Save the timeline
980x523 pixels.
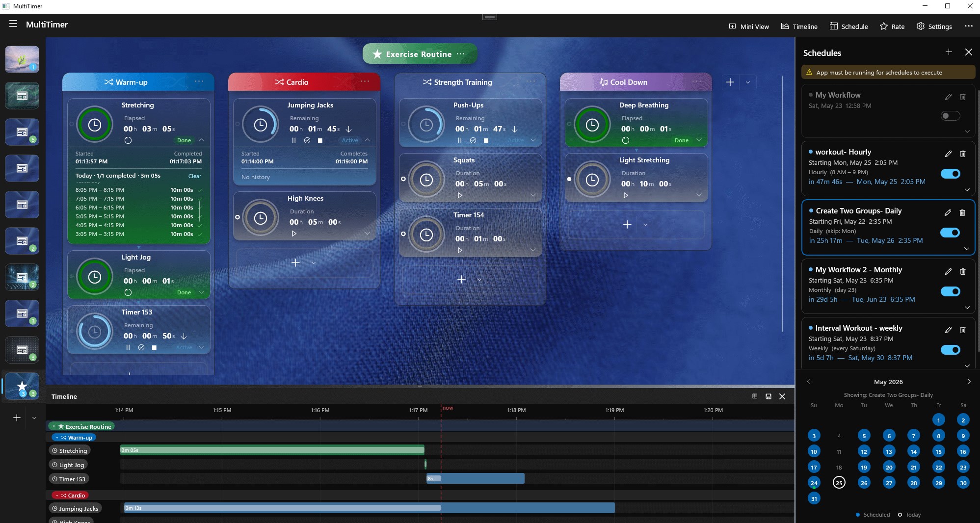[768, 396]
